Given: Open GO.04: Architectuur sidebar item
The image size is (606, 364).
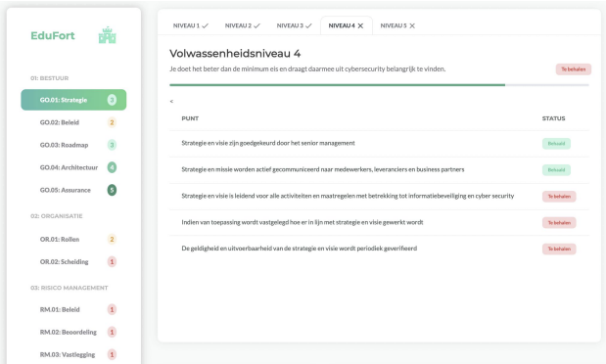Looking at the screenshot, I should 73,167.
